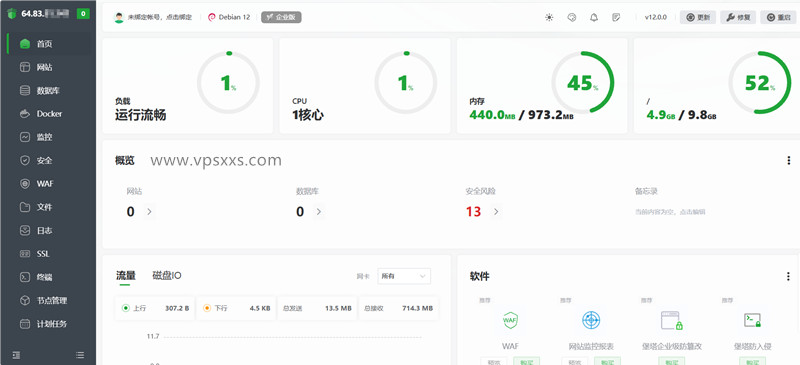The image size is (800, 365).
Task: Click the 数据库 database stack icon
Action: pos(25,90)
